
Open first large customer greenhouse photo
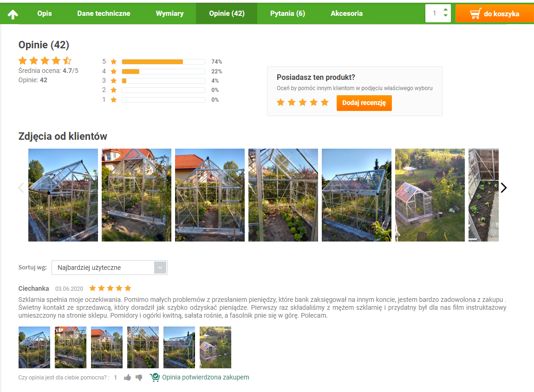(63, 195)
